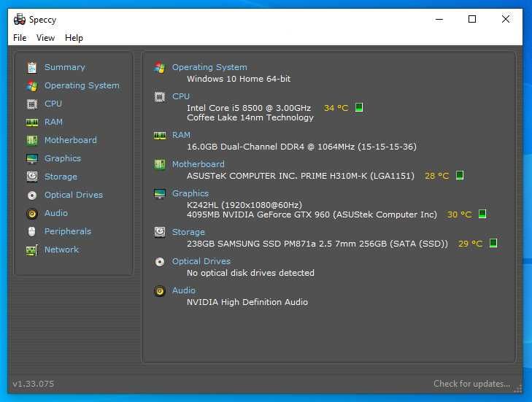Click green temperature indicator beside CPU 34 °C
The image size is (532, 402).
[x=359, y=107]
